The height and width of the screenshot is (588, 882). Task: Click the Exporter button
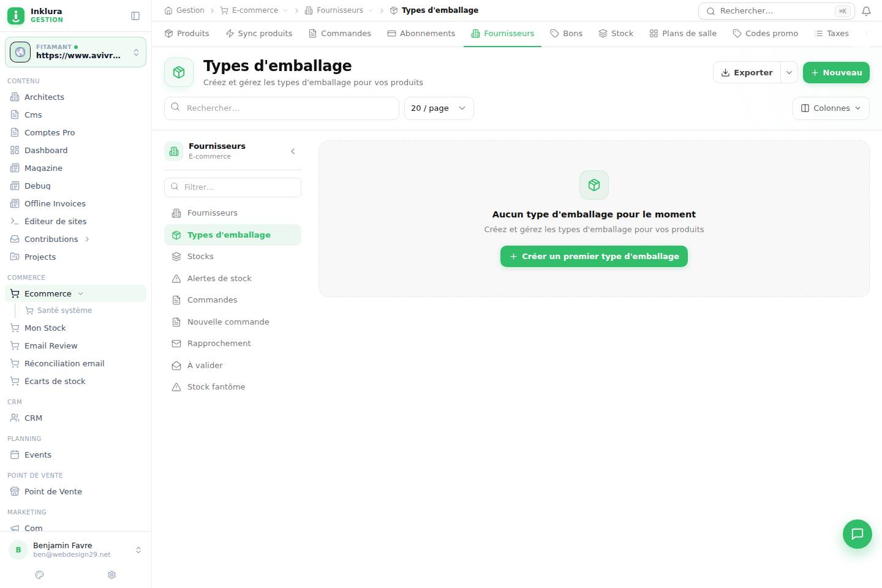747,72
